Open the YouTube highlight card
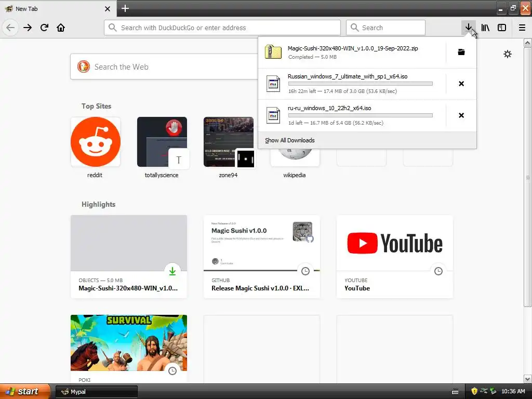This screenshot has height=399, width=532. 395,257
